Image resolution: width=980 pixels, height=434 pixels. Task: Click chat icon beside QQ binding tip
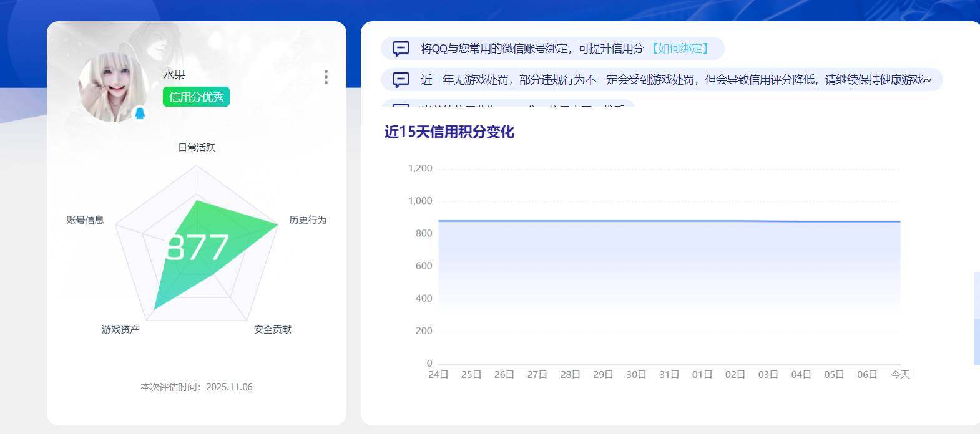(401, 49)
